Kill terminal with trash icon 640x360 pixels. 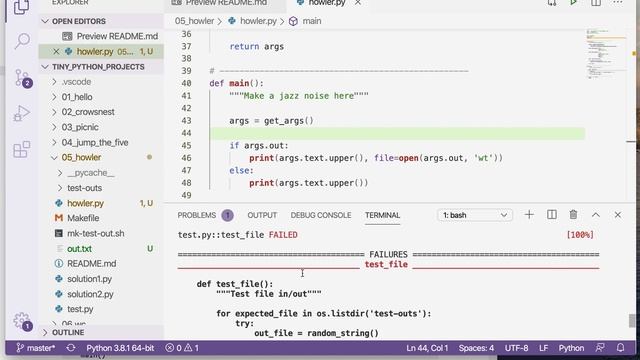(573, 215)
